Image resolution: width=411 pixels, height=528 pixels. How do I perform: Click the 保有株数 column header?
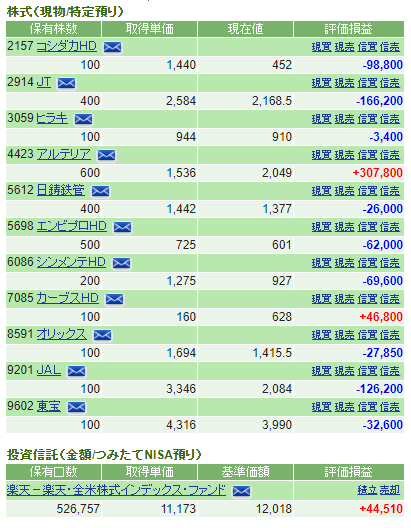click(54, 29)
